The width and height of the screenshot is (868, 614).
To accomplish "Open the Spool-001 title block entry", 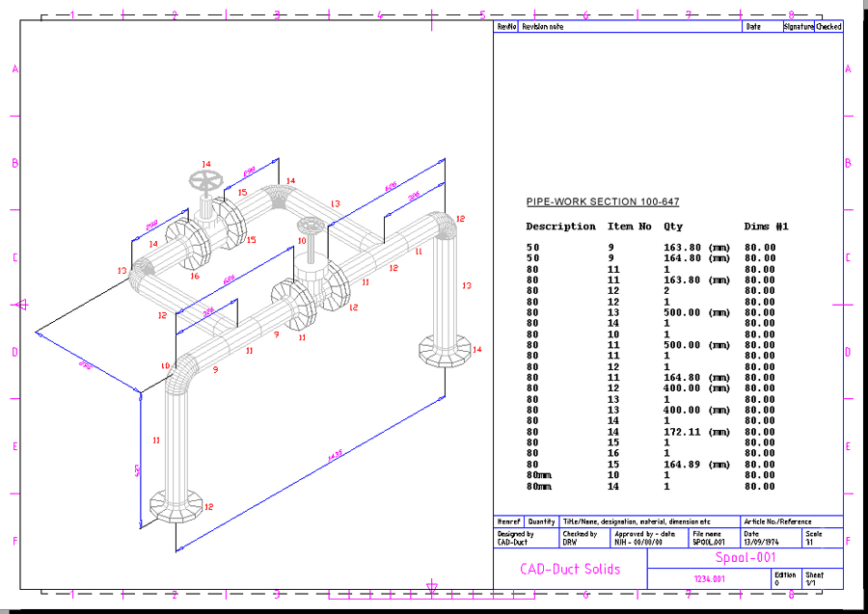I will click(x=748, y=559).
